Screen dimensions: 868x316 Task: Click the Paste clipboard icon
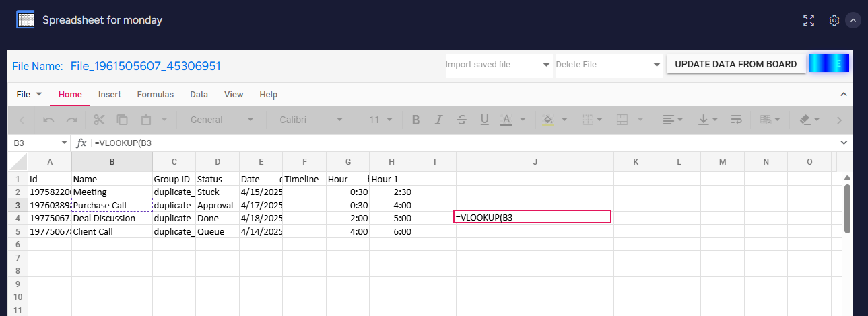tap(145, 120)
